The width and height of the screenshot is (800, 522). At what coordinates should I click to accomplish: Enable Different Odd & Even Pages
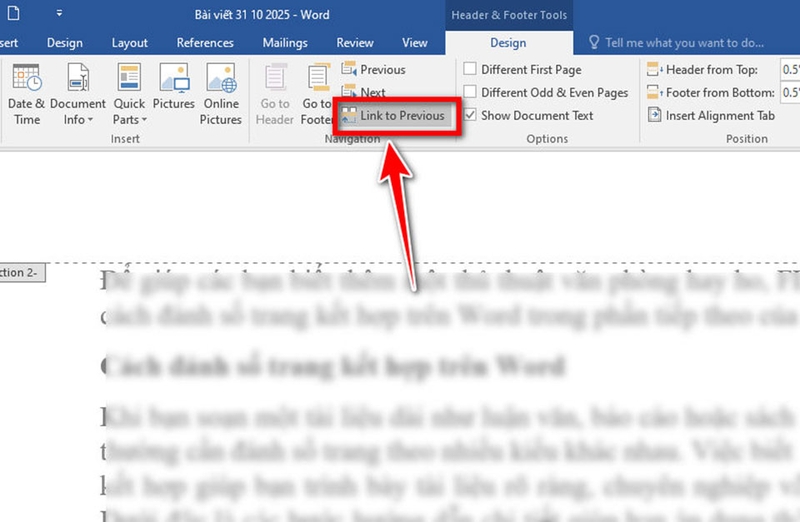click(x=545, y=92)
